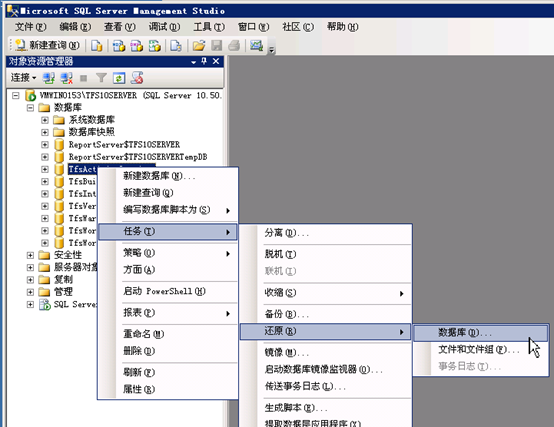
Task: Expand the 管理 folder
Action: point(30,292)
